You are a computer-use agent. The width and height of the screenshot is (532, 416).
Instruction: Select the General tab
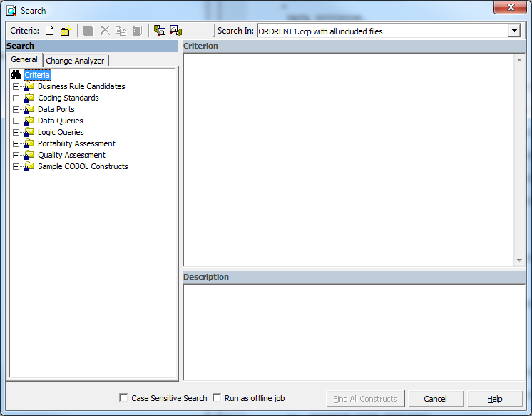[x=24, y=60]
